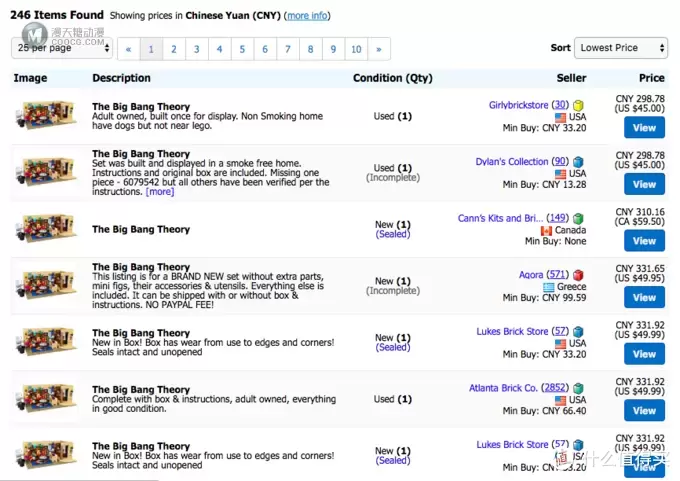
Task: Go to page 8
Action: (x=311, y=49)
